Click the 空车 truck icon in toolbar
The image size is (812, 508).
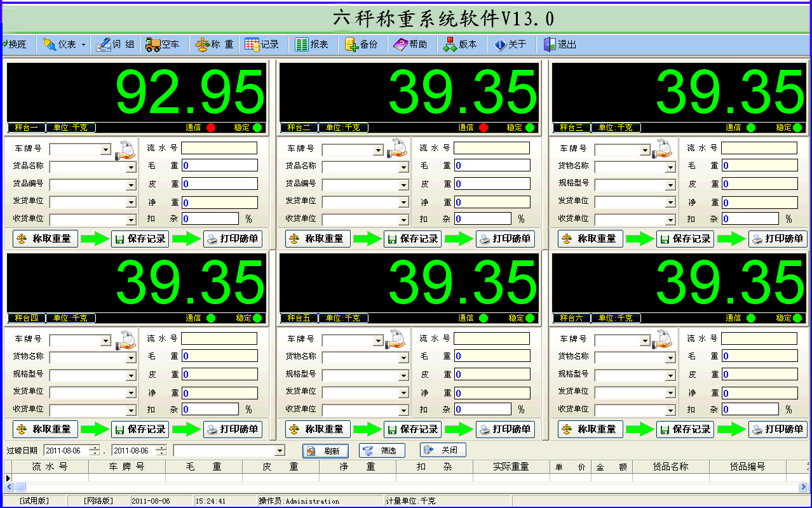(152, 44)
